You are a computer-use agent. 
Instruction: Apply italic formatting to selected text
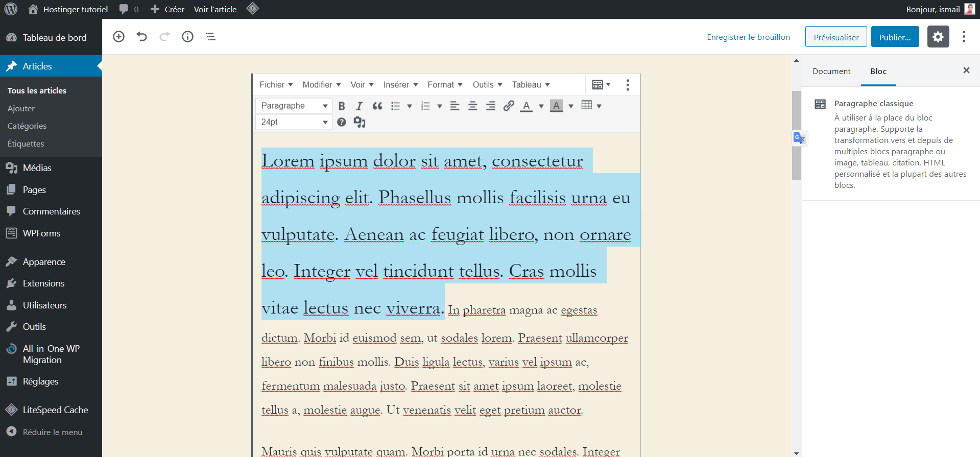pos(359,106)
